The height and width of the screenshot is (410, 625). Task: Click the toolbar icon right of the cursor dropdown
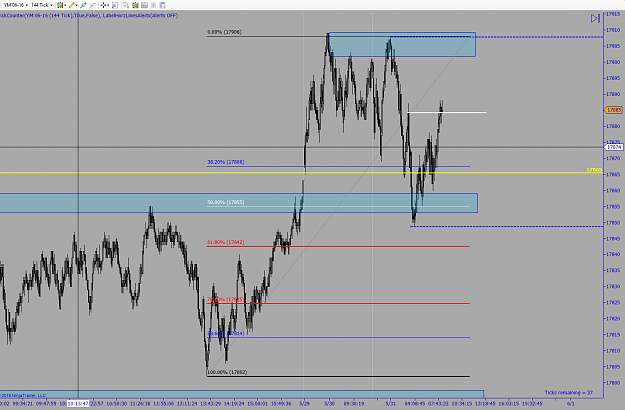(115, 5)
